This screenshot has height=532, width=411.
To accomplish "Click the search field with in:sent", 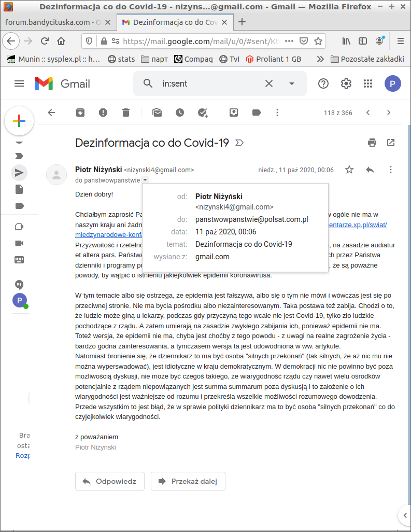I will (x=208, y=83).
